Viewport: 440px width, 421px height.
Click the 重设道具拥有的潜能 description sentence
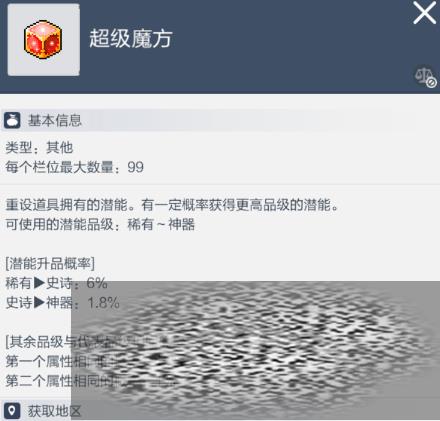[172, 205]
